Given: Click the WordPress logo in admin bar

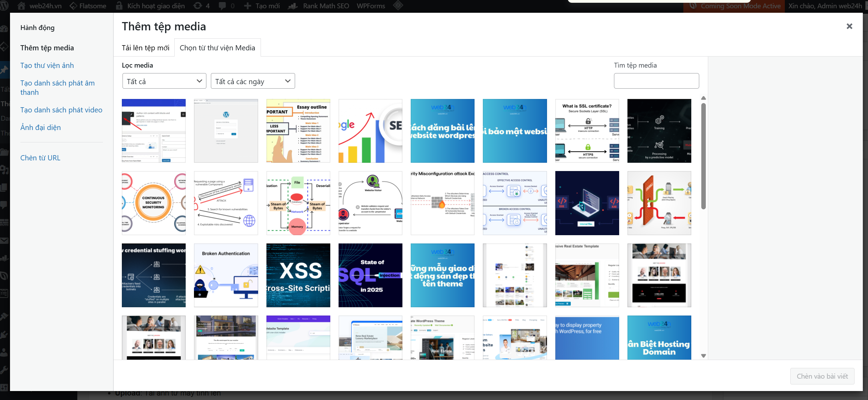Looking at the screenshot, I should 4,6.
